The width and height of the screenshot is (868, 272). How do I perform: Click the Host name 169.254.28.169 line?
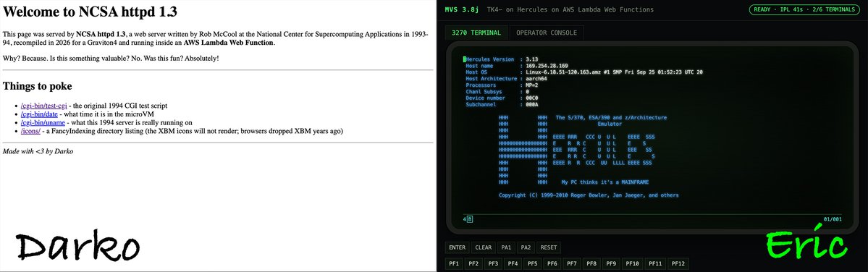pos(517,66)
